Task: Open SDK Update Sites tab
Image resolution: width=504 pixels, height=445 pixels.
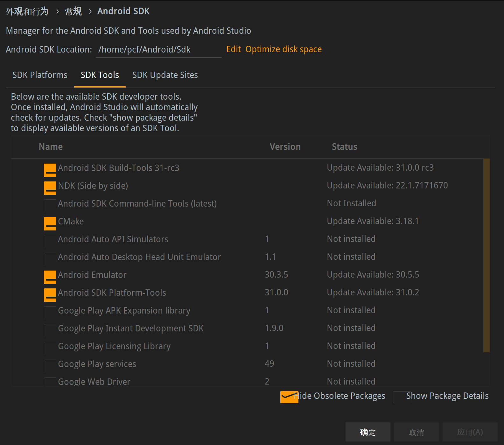Action: tap(165, 75)
